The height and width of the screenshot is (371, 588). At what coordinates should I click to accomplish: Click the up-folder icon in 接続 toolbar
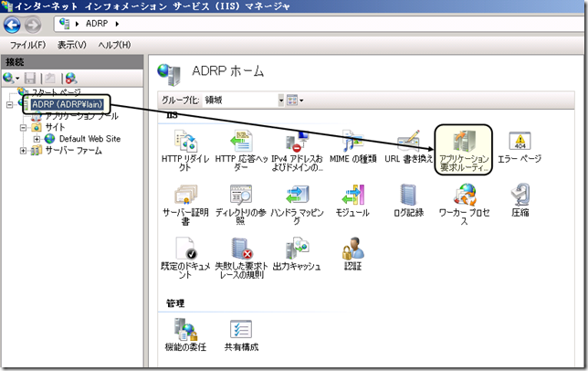50,78
